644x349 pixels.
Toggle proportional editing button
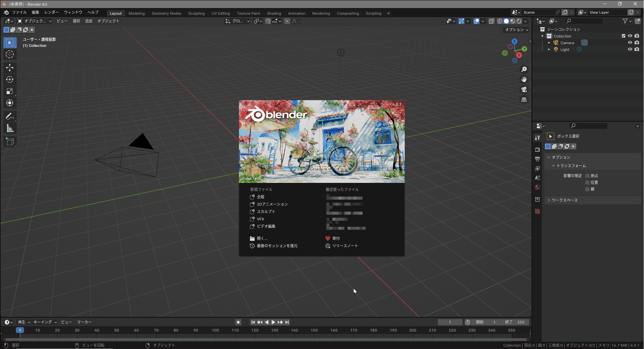[x=287, y=21]
